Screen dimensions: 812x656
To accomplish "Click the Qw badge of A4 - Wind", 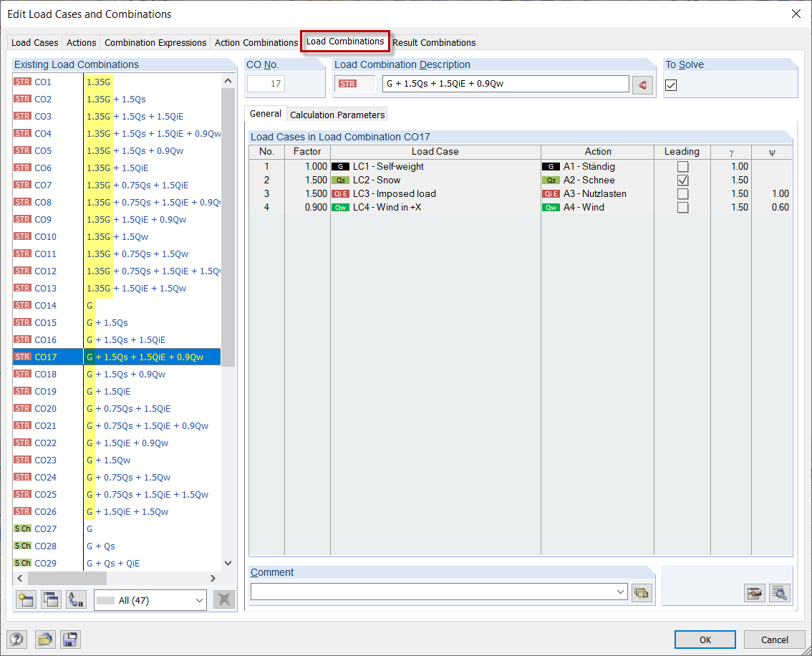I will tap(551, 207).
